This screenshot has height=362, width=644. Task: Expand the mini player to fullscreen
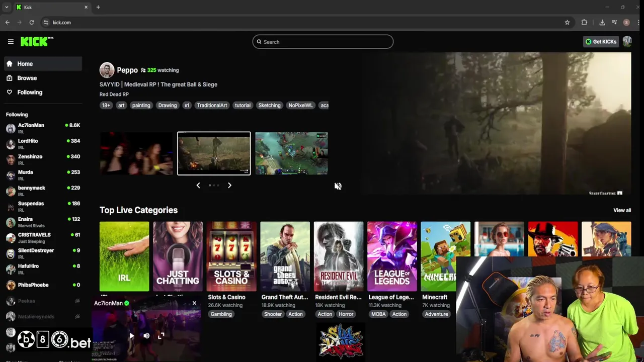[161, 336]
